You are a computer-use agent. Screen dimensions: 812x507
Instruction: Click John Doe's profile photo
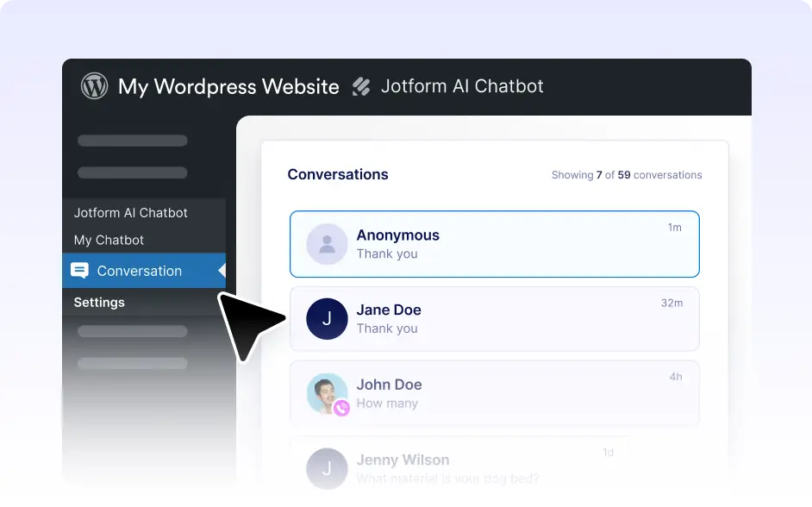point(327,393)
